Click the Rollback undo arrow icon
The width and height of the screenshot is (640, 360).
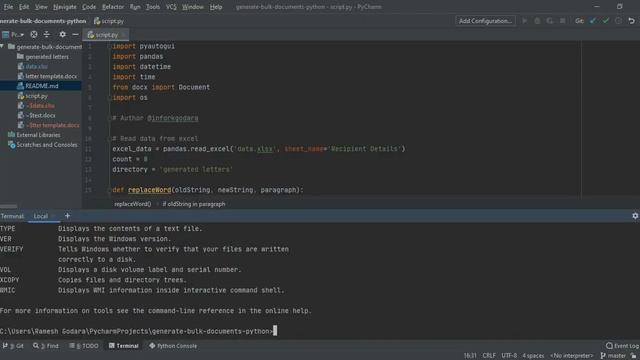pos(631,21)
